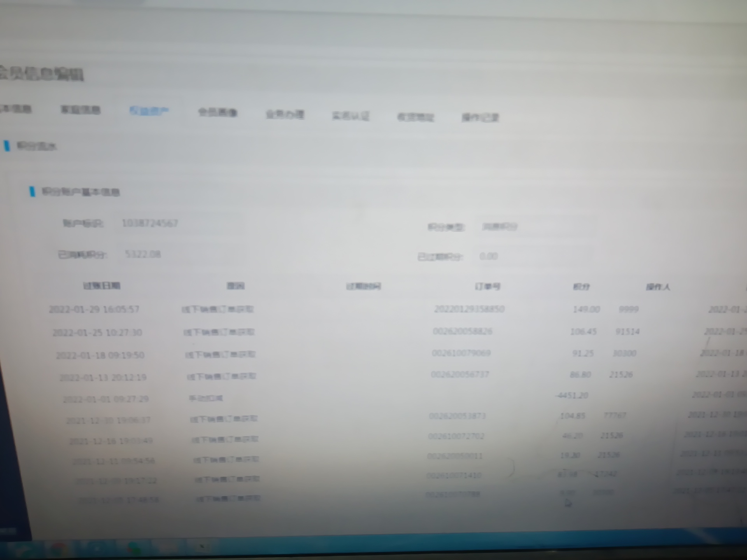Switch to the 实名认证 tab
This screenshot has width=747, height=560.
(x=351, y=115)
